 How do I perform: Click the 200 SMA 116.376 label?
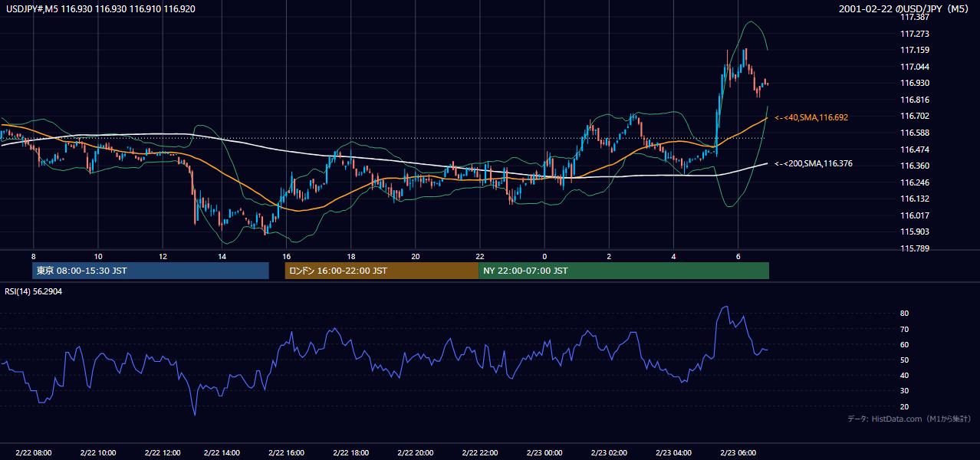click(814, 163)
